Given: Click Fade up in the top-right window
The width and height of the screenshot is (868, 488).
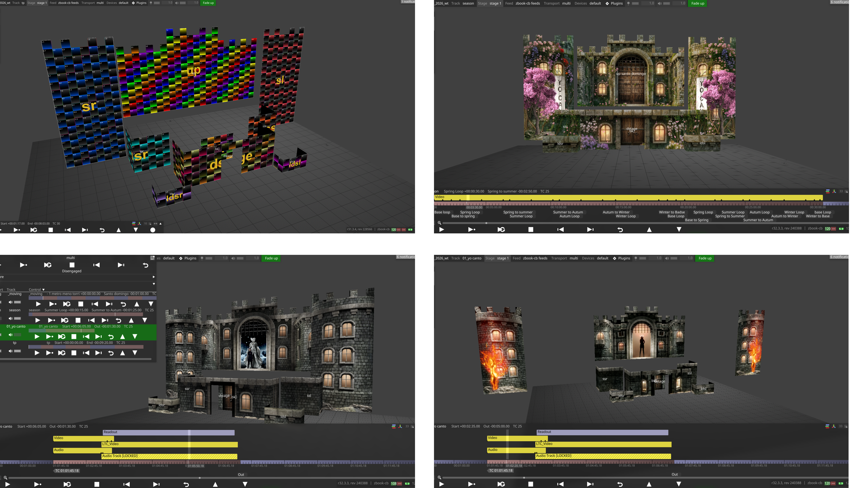Looking at the screenshot, I should (697, 3).
